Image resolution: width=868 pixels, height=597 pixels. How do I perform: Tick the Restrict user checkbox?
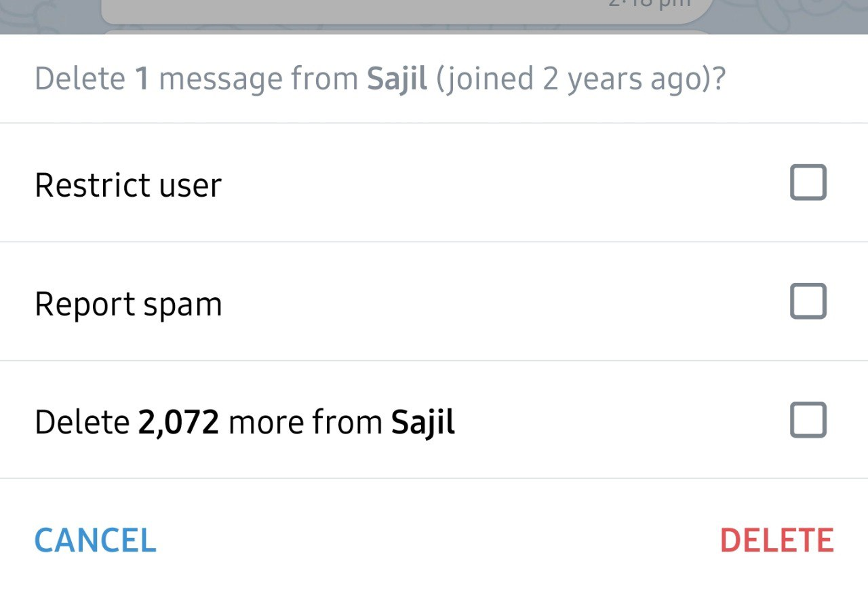[808, 182]
